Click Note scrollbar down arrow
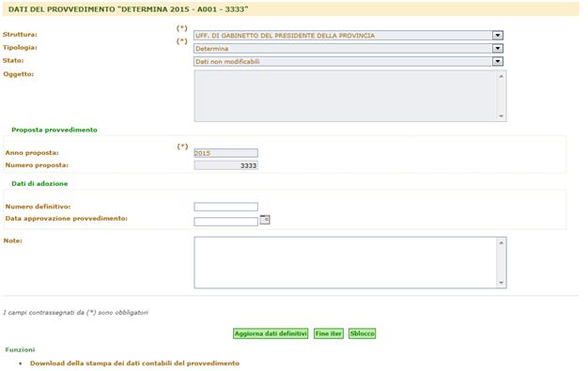588x371 pixels. pos(501,283)
